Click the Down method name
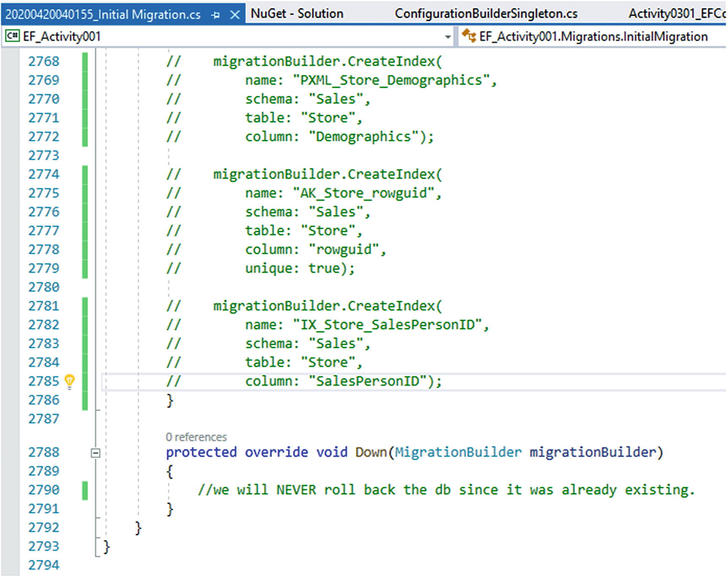Viewport: 728px width, 578px height. (371, 452)
